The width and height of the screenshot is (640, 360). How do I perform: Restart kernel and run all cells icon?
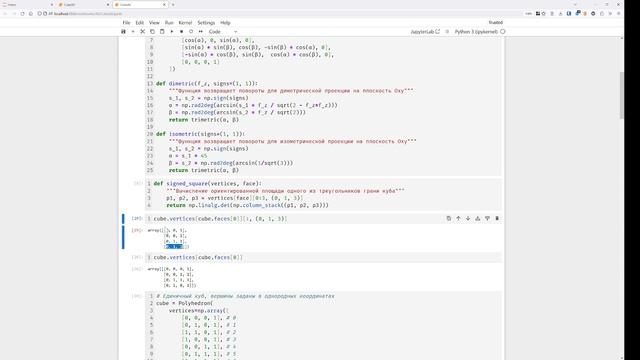click(201, 31)
